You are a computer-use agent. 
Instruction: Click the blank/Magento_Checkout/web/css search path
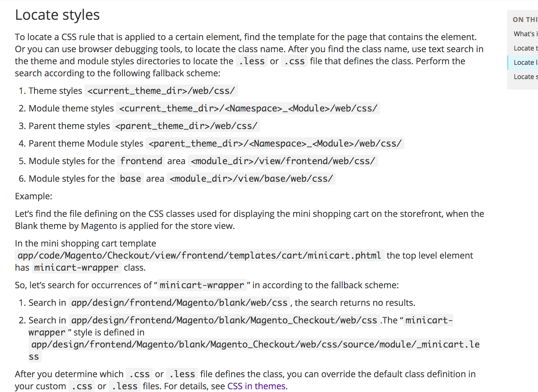pos(224,320)
